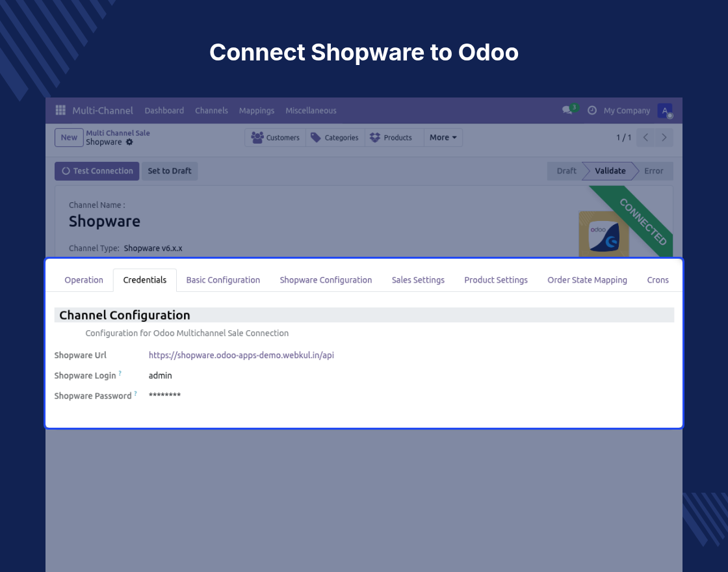Expand the More dropdown
Image resolution: width=728 pixels, height=572 pixels.
(443, 137)
